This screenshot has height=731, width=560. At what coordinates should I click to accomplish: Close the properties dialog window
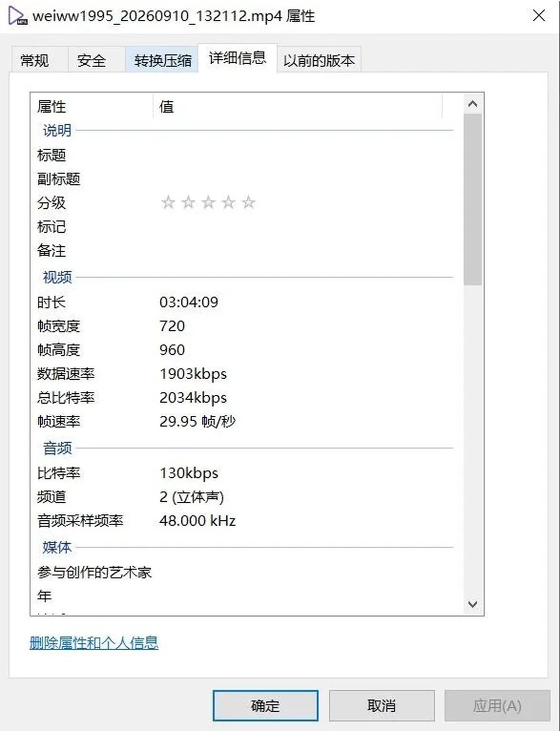tap(539, 16)
